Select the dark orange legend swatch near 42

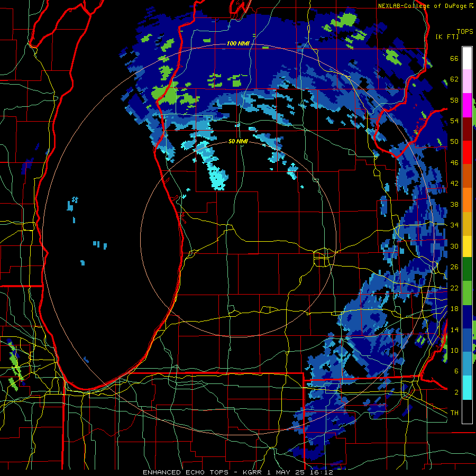[x=467, y=176]
